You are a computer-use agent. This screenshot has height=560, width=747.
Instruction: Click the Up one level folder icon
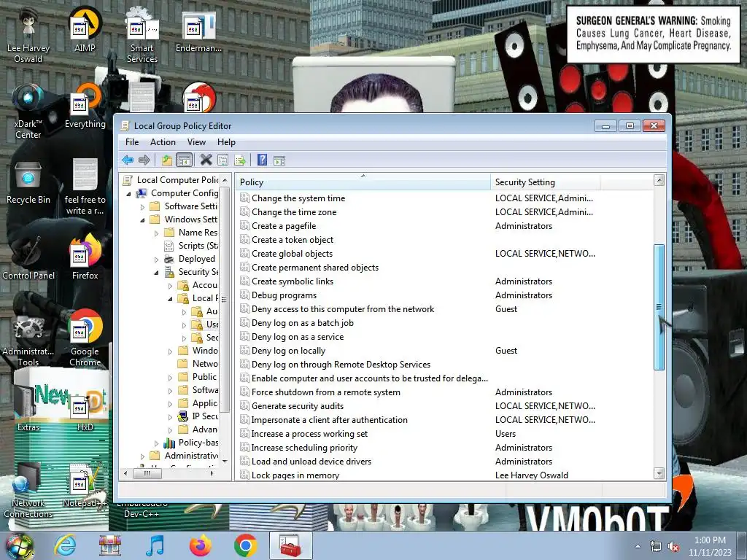[166, 160]
